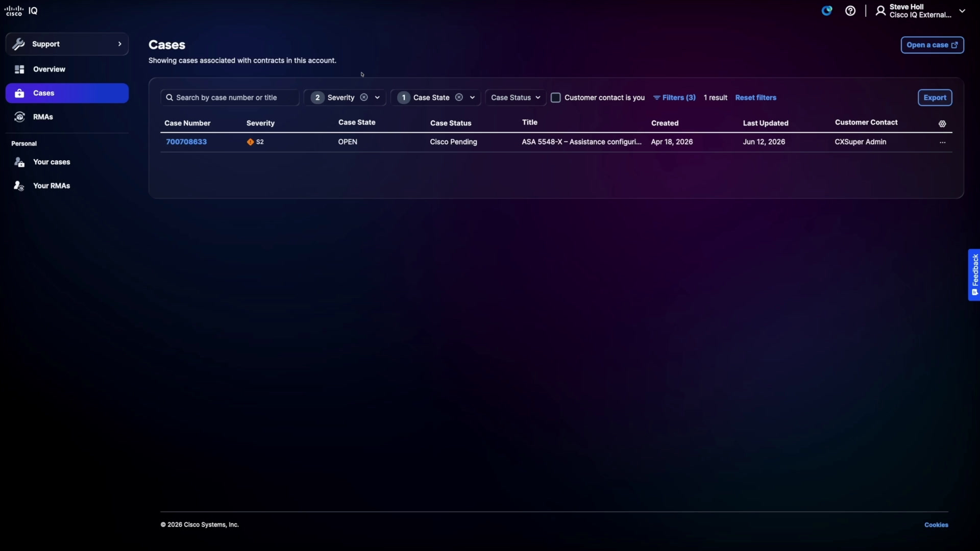Focus the case number or title search field
980x551 pixels.
pyautogui.click(x=230, y=97)
